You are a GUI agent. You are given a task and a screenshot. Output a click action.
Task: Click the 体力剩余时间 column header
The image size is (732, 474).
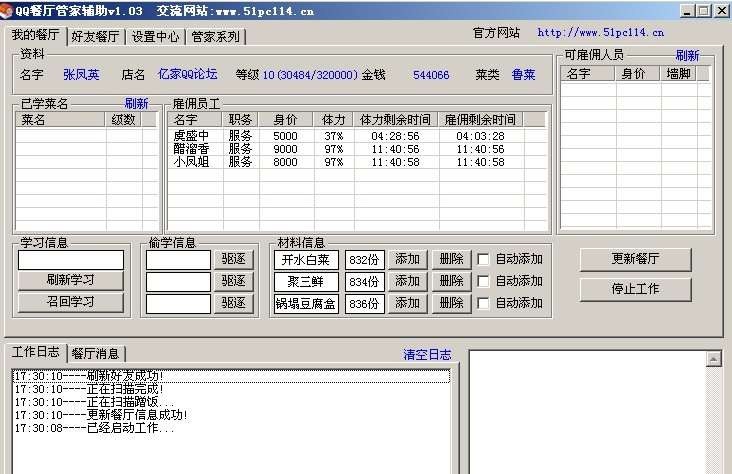(x=396, y=120)
